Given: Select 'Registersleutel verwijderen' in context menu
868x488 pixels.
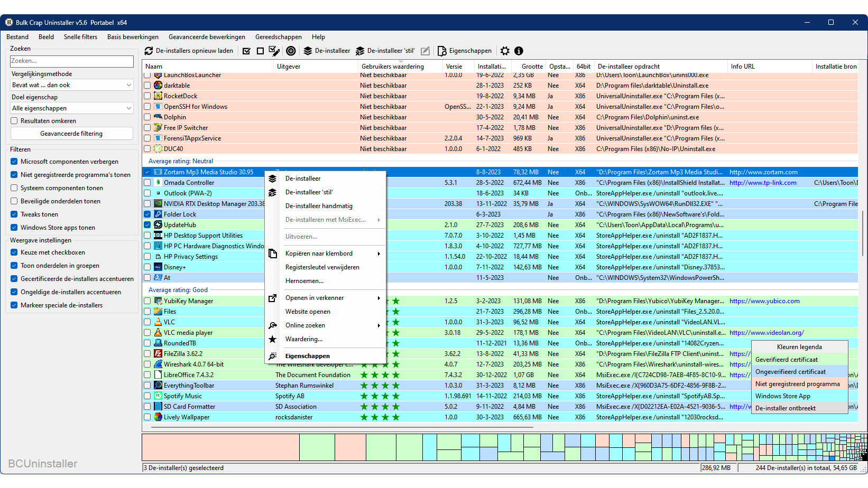Looking at the screenshot, I should pyautogui.click(x=322, y=267).
